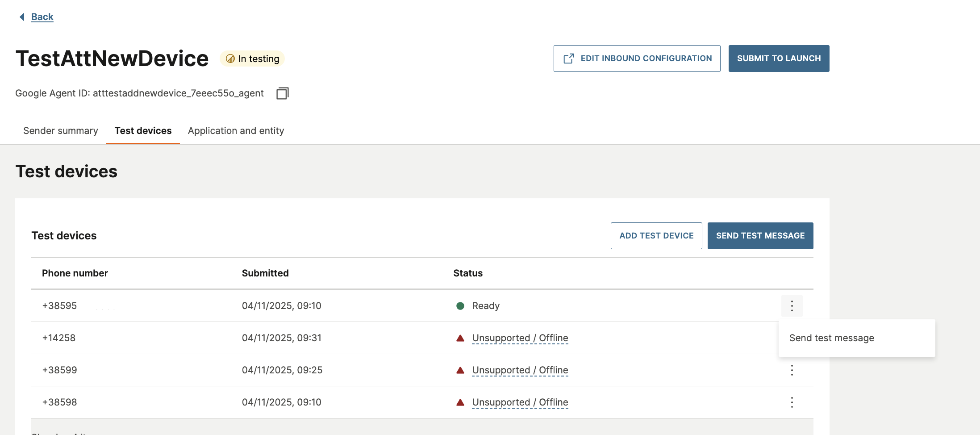Click Unsupported / Offline status for +38599
This screenshot has height=435, width=980.
tap(520, 370)
